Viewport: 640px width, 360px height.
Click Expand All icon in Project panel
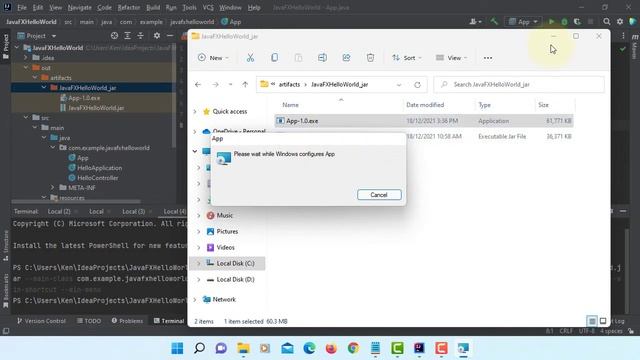click(x=127, y=36)
